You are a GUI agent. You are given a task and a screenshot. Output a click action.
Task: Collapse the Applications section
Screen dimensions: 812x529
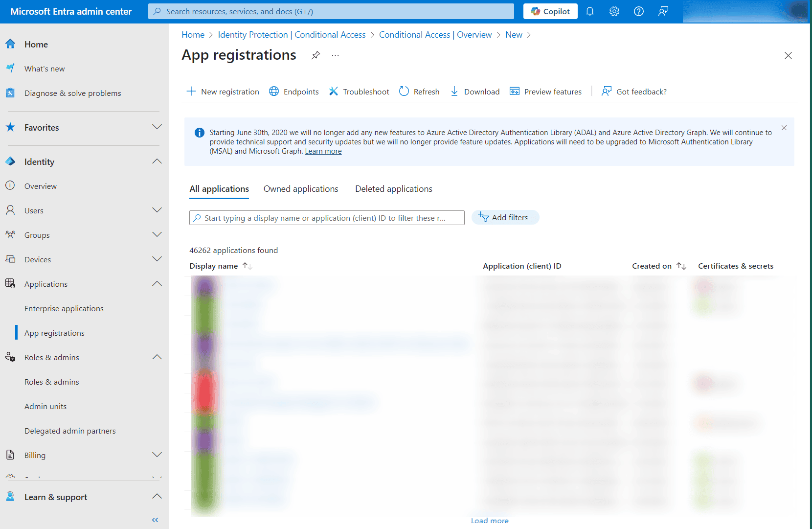(157, 283)
